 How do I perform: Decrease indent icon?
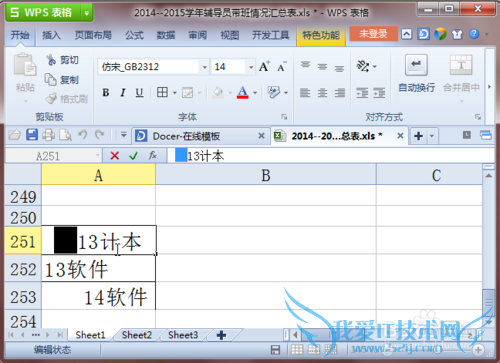362,92
